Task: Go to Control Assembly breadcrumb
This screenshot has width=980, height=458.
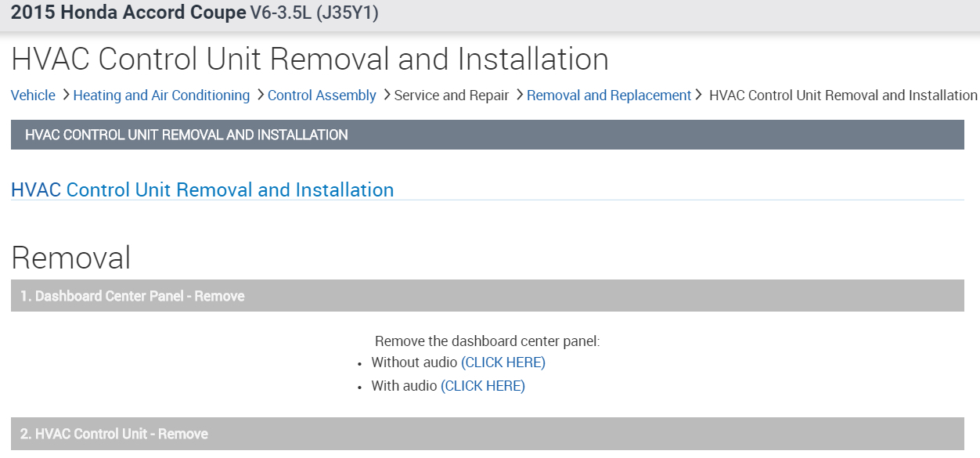Action: click(x=322, y=96)
